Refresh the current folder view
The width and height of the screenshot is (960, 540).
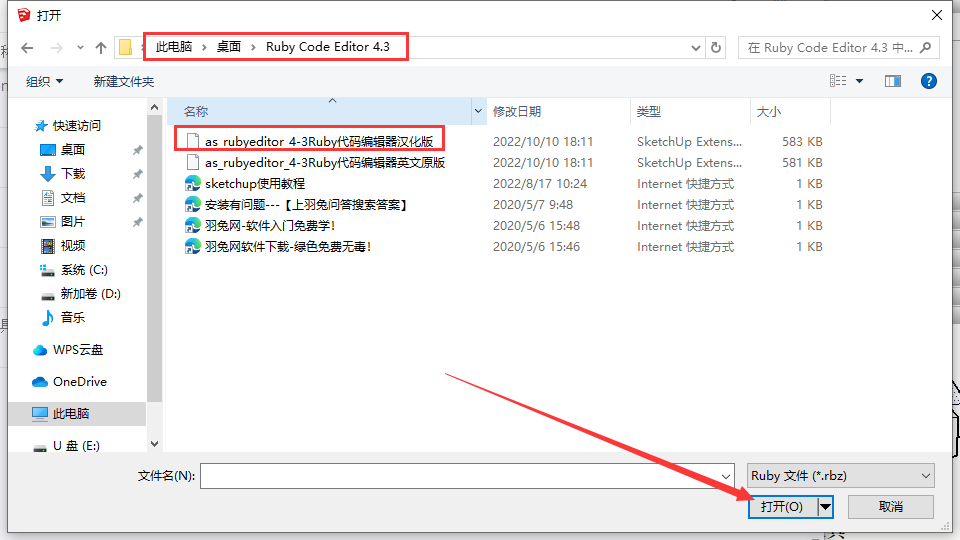(716, 48)
